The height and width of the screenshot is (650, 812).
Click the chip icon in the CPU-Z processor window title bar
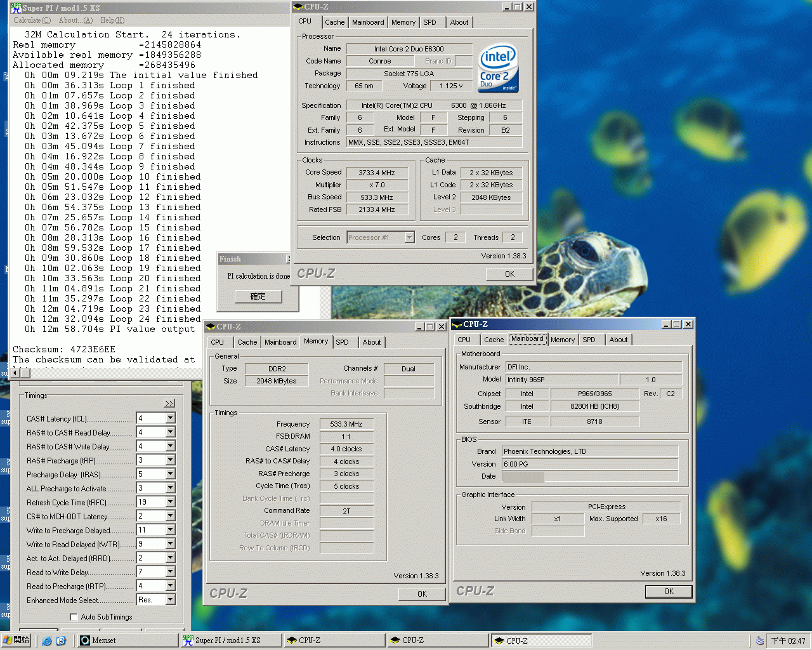(298, 7)
